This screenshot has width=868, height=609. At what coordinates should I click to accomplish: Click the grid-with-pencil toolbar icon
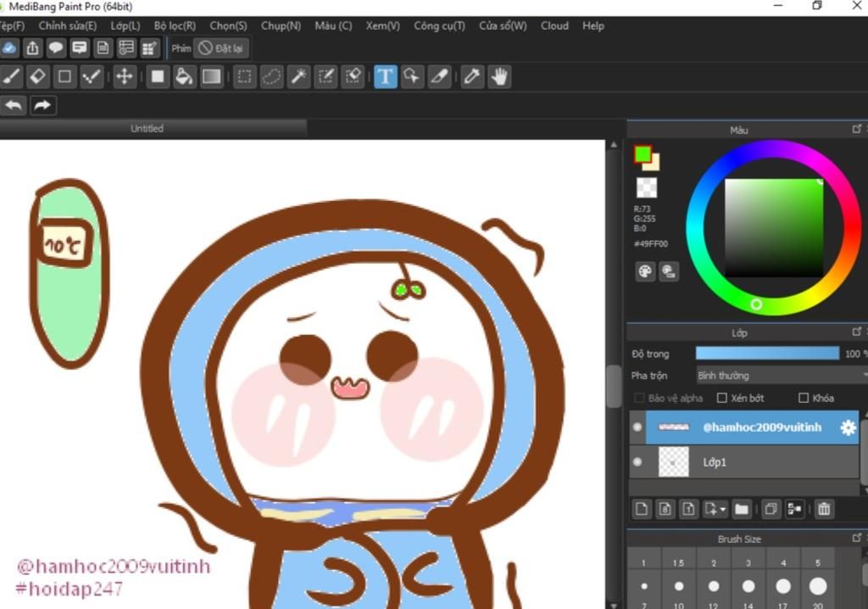click(149, 48)
